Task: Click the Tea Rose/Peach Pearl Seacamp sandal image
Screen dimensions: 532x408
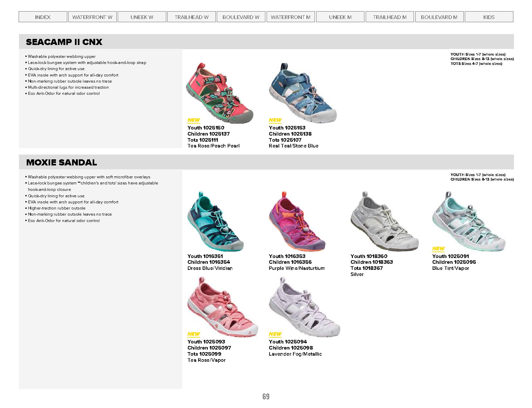Action: [x=220, y=93]
